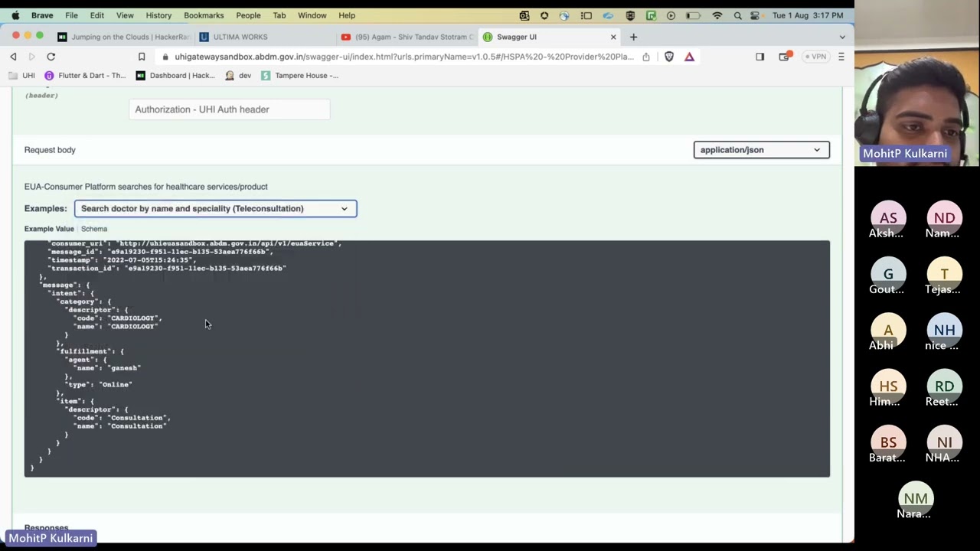
Task: Open Brave Shields lion icon
Action: (x=669, y=57)
